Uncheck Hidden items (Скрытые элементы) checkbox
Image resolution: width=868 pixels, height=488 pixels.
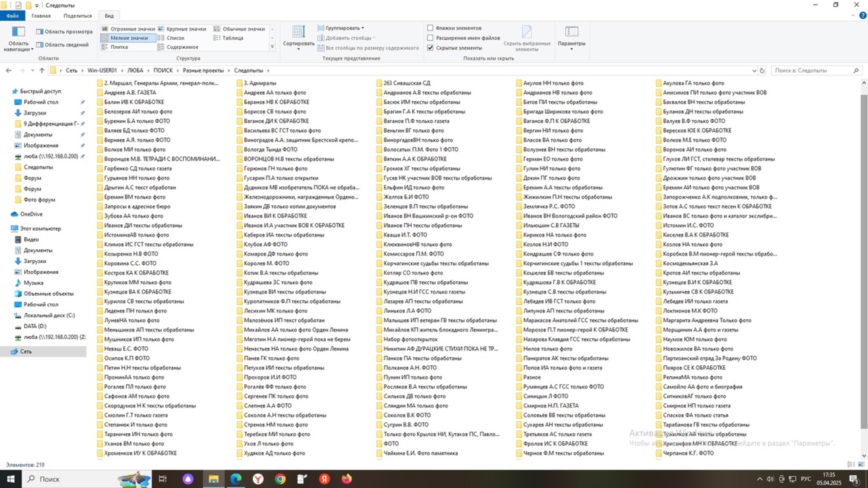pos(430,48)
